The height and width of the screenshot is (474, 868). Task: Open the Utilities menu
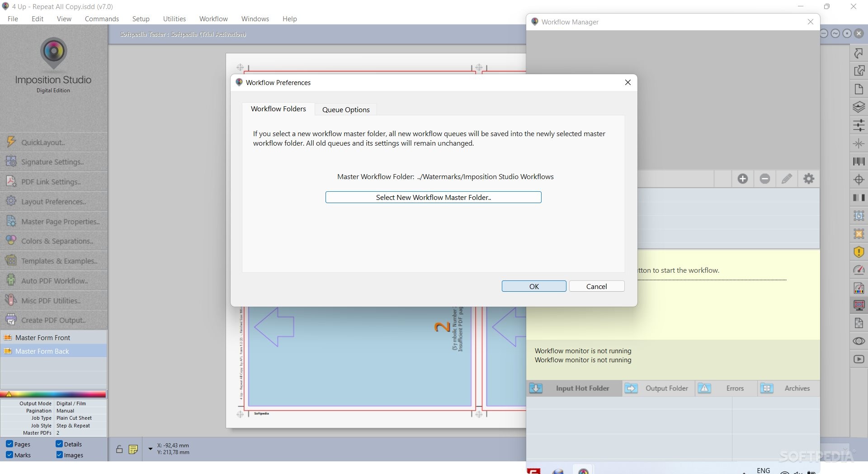point(174,19)
